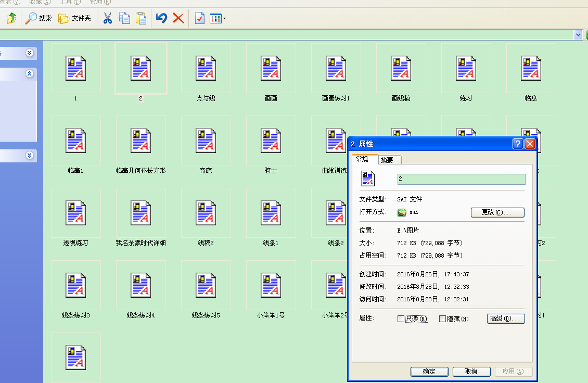This screenshot has height=383, width=588.
Task: Click the 高级 advanced button
Action: [x=505, y=318]
